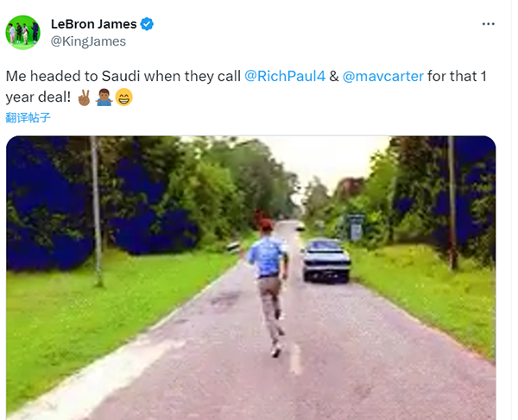Click the parked car in the image
Viewport: 518px width, 420px height.
326,260
